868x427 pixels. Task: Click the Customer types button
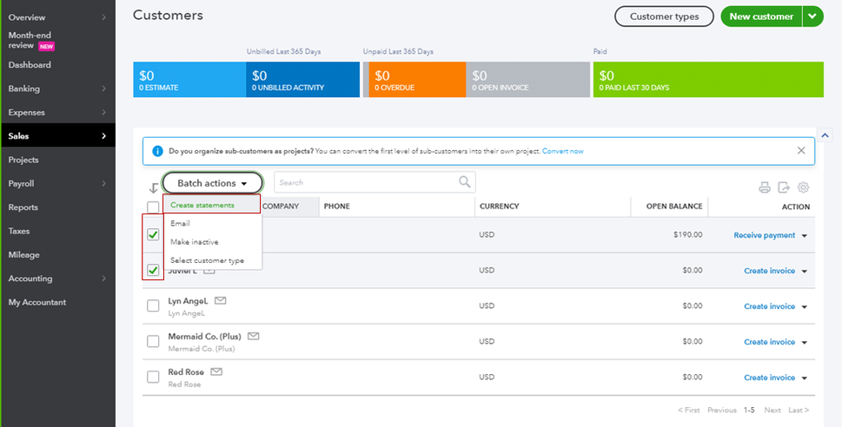(665, 16)
